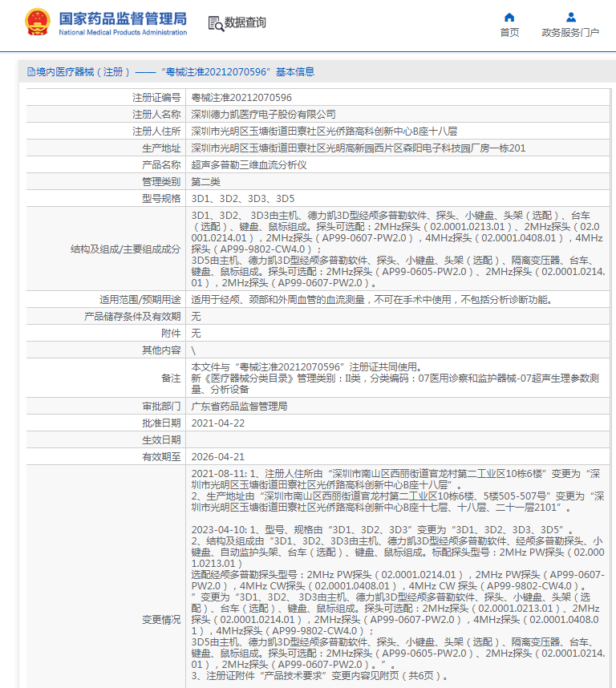Screen dimensions: 616x688
Task: Open the 政务服务门户 text link
Action: (x=570, y=33)
